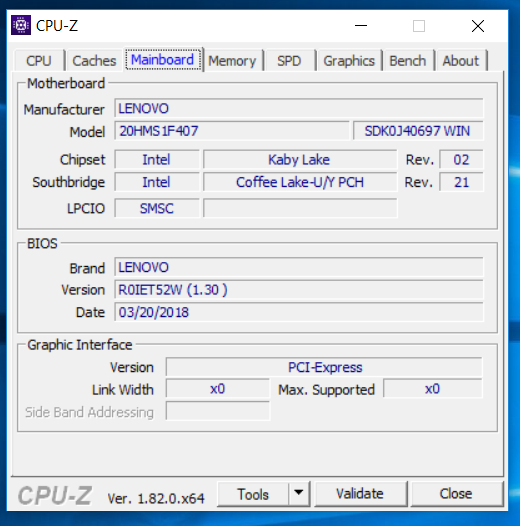520x526 pixels.
Task: Click the SDK0J40697 WIN field
Action: (x=418, y=131)
